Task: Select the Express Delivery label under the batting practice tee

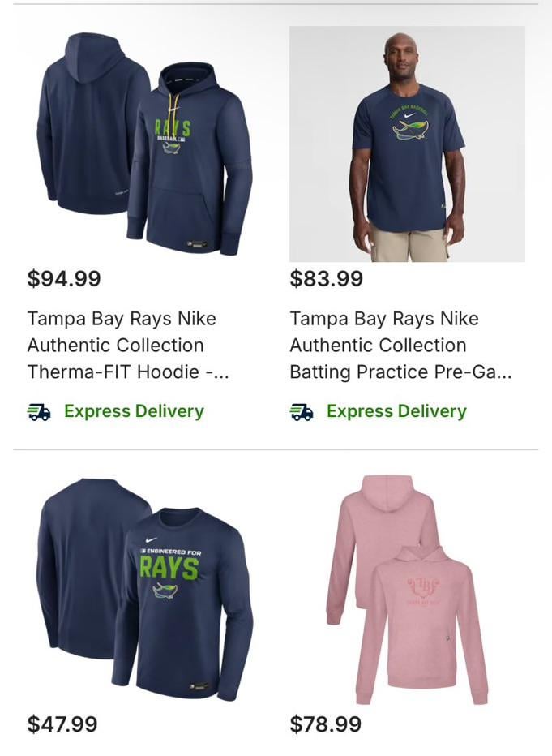Action: pos(396,411)
